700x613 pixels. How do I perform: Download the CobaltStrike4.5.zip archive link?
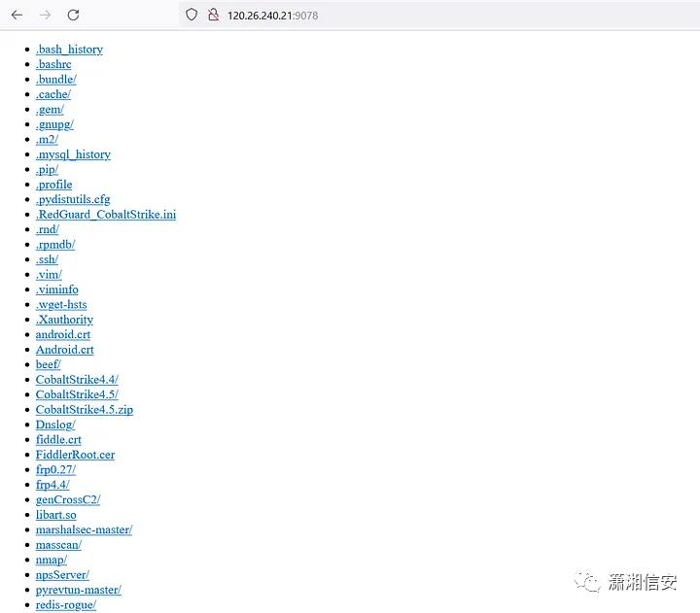pyautogui.click(x=85, y=410)
